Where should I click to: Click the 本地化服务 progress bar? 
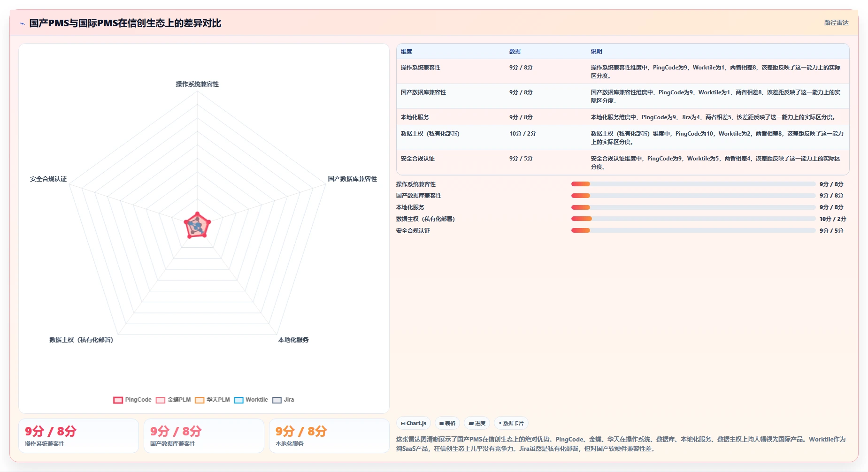693,207
